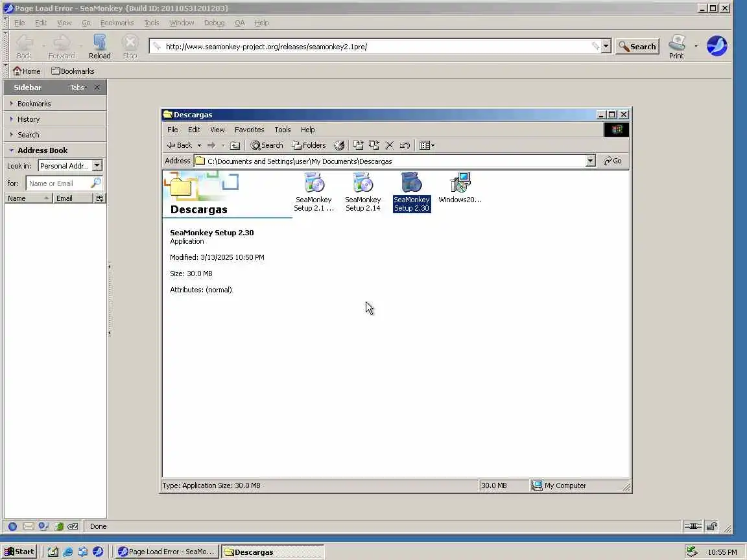Switch to Descargas taskbar button

point(273,552)
